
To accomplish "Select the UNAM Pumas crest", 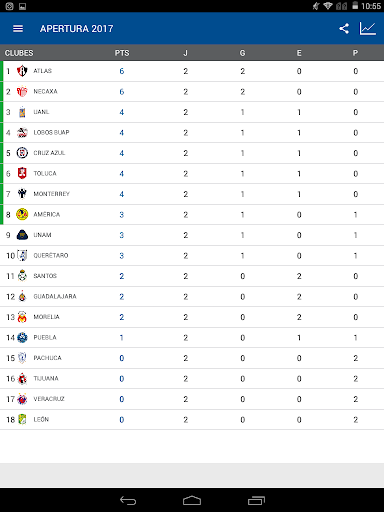I will [x=22, y=235].
